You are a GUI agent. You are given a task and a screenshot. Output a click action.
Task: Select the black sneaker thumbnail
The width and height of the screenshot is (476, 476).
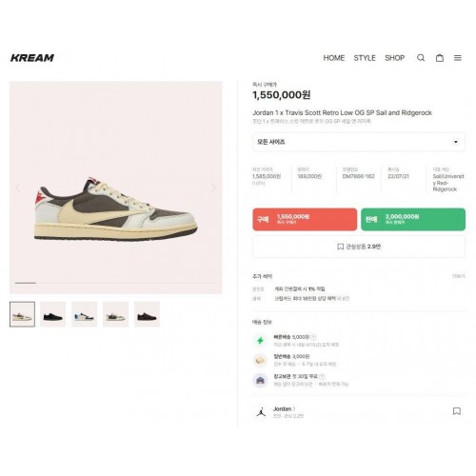point(53,314)
